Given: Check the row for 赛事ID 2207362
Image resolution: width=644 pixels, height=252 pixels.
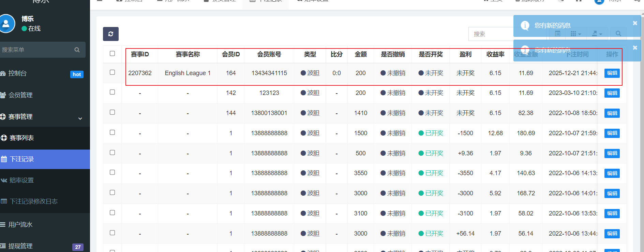Looking at the screenshot, I should coord(112,72).
